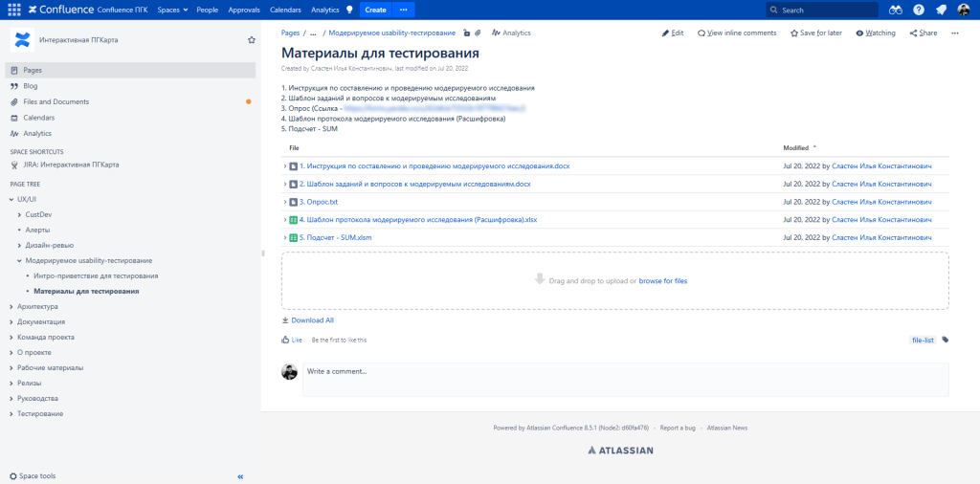Click the labels tag icon
This screenshot has width=980, height=484.
coord(946,340)
